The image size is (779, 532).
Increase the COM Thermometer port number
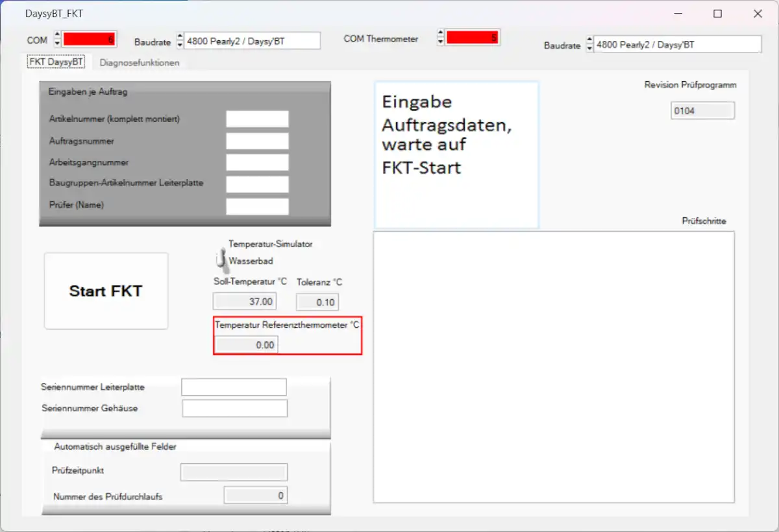(441, 34)
